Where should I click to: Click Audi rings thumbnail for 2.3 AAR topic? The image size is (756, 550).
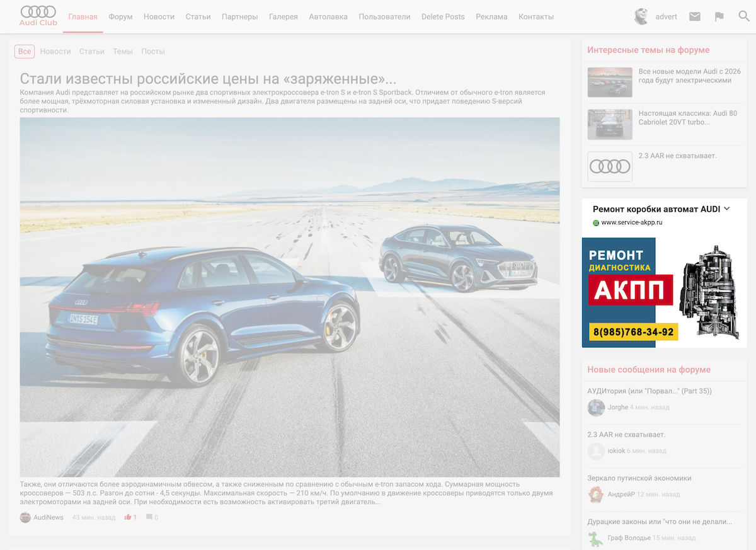pos(610,166)
